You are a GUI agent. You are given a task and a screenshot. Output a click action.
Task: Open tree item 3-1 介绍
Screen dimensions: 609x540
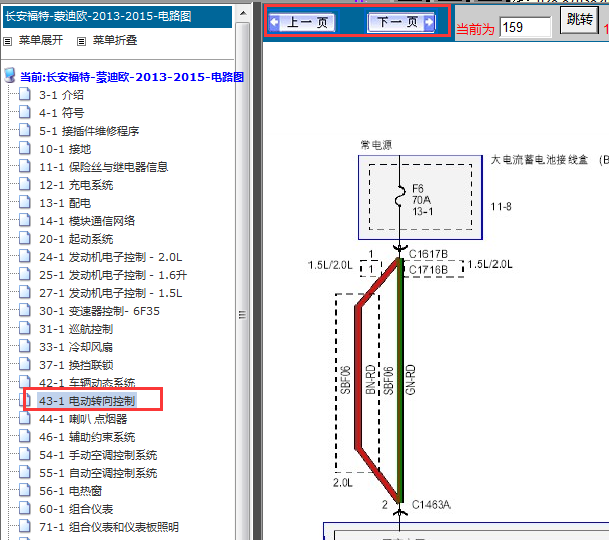coord(61,95)
